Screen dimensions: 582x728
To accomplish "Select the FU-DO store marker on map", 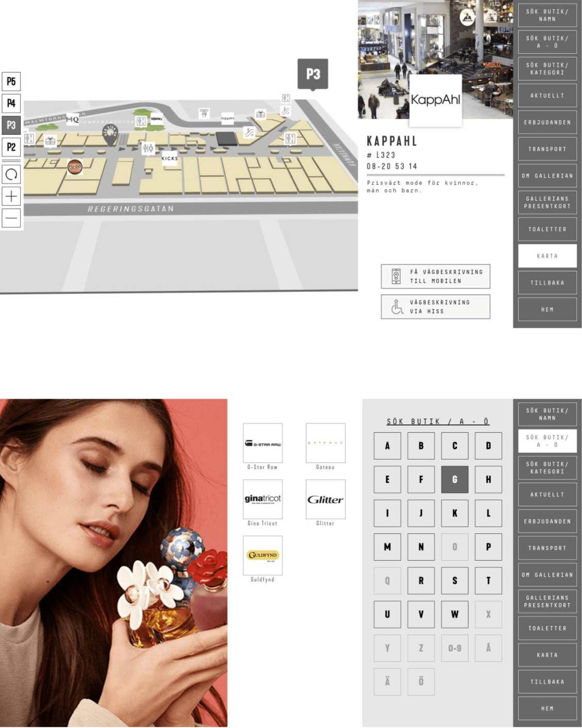I will tap(75, 167).
